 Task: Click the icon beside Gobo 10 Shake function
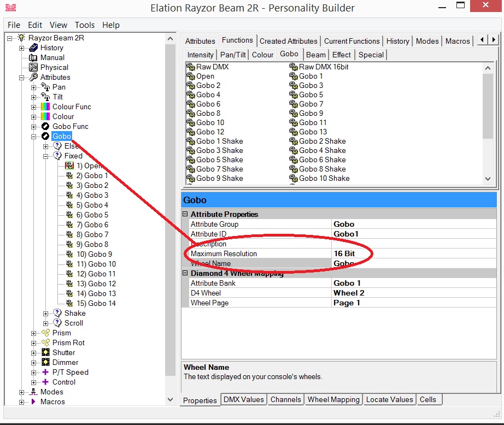point(294,179)
